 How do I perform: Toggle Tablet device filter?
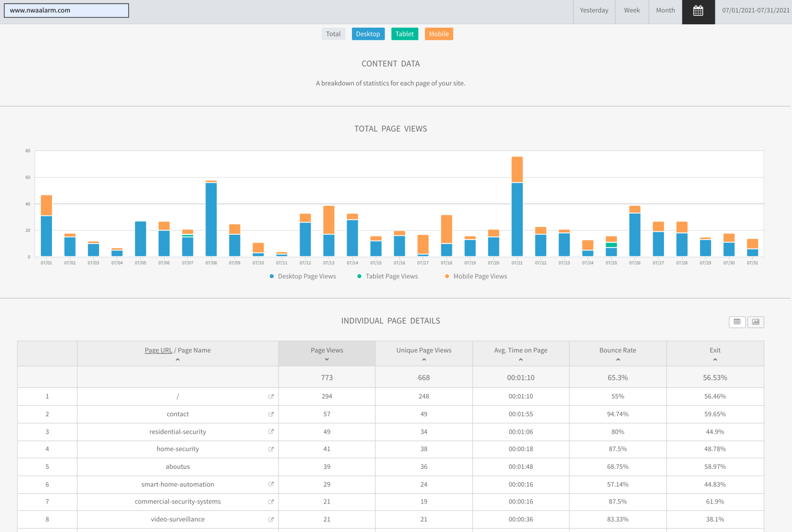404,34
